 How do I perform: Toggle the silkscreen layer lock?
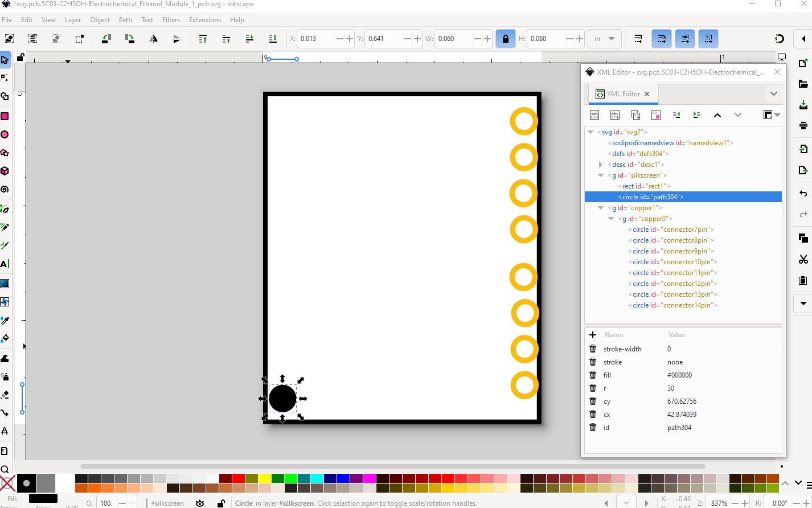(x=220, y=503)
